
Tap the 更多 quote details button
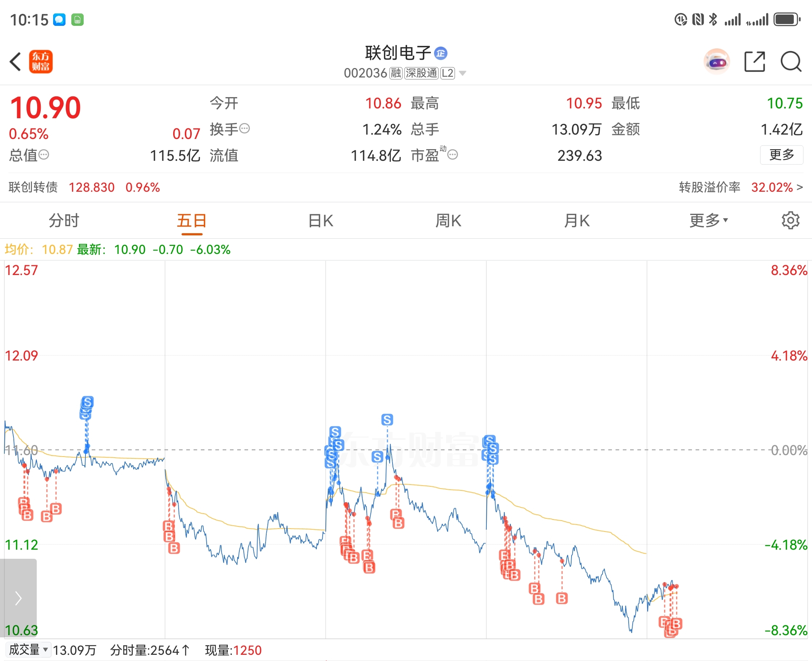(781, 155)
